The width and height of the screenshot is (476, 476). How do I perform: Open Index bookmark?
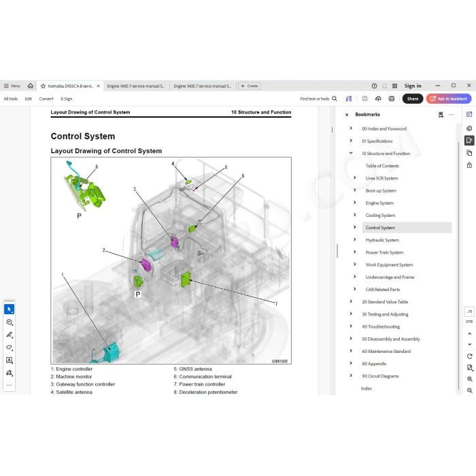click(367, 388)
